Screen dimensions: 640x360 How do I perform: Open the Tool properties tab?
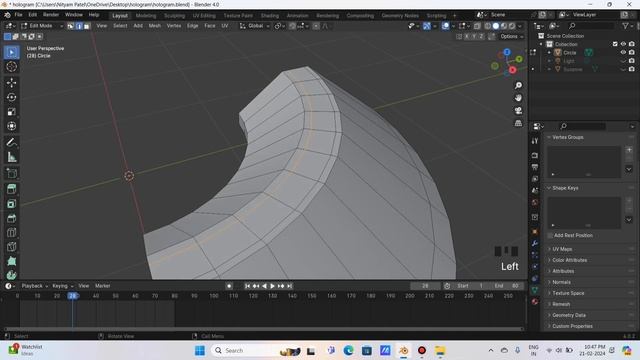tap(535, 141)
